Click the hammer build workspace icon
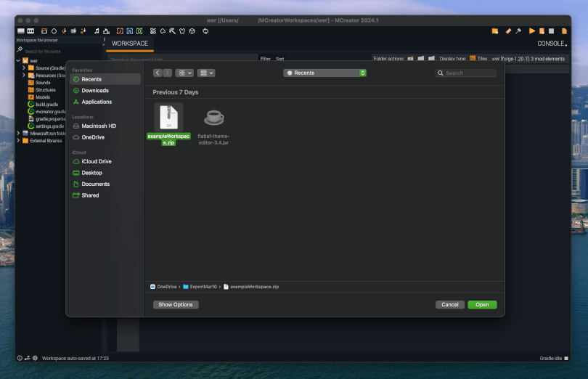Viewport: 588px width, 379px height. [x=518, y=31]
